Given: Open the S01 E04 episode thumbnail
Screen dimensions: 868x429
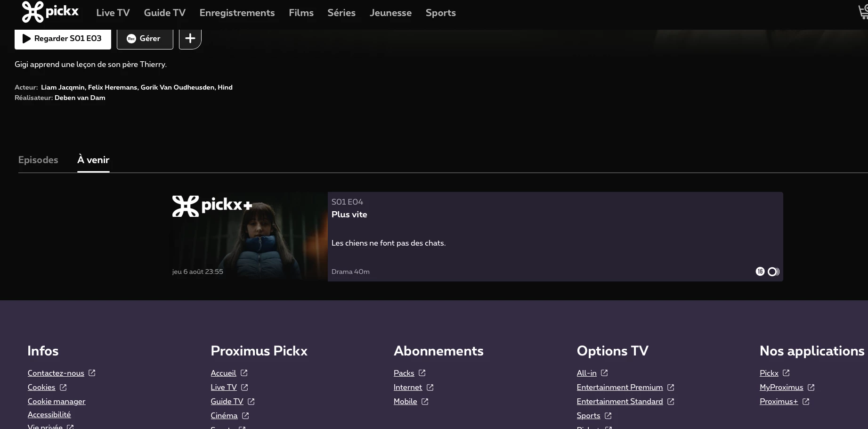Looking at the screenshot, I should tap(248, 237).
